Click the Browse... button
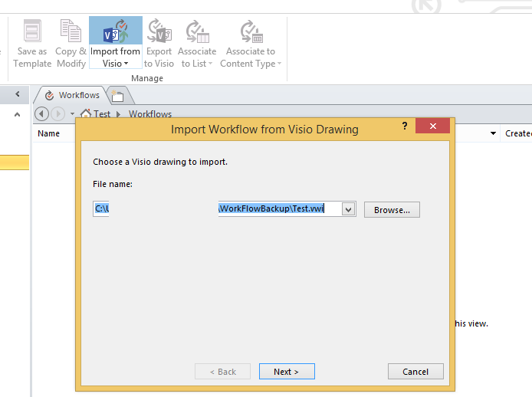Screen dimensions: 532x397 [x=392, y=210]
